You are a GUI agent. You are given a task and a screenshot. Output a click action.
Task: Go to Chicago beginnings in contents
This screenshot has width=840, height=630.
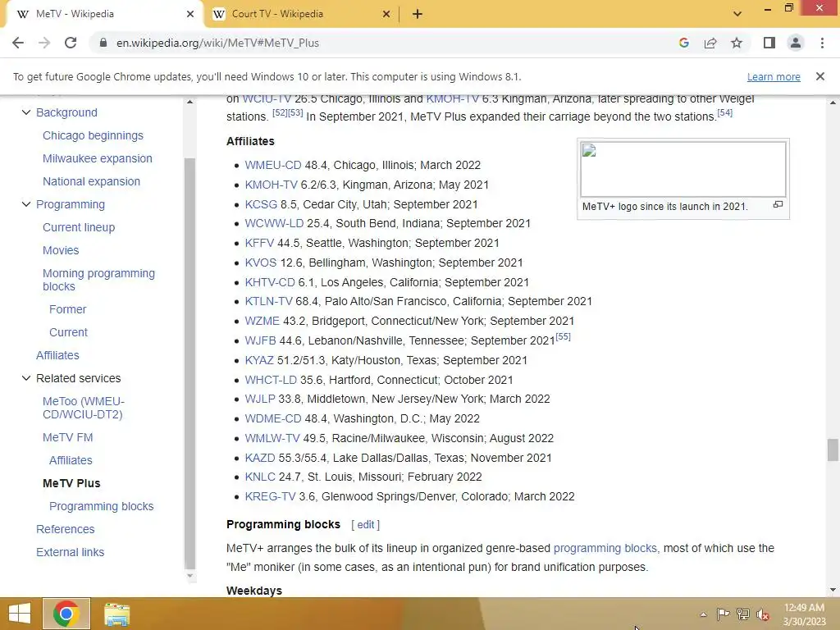coord(93,135)
